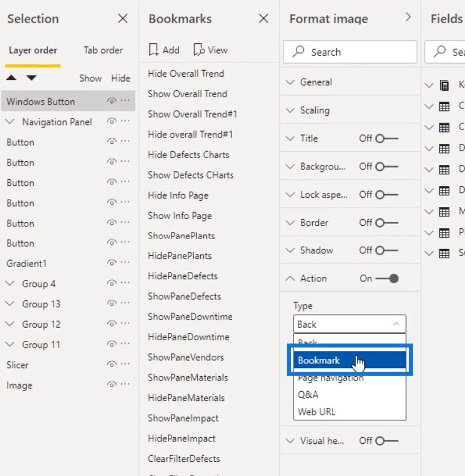
Task: Toggle visibility of Group 12
Action: click(x=112, y=324)
